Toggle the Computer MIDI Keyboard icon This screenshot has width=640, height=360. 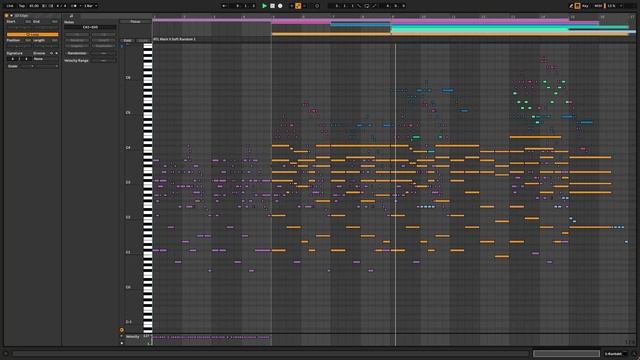pos(578,6)
